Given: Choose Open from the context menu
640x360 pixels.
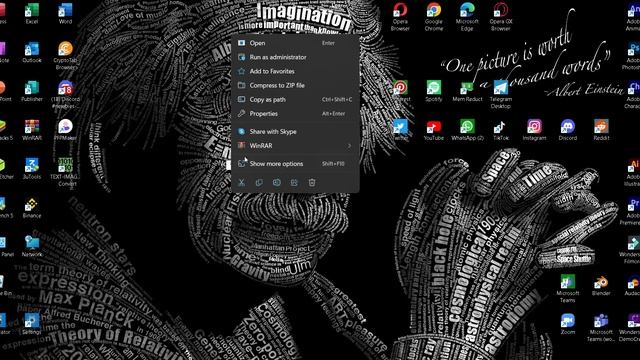Looking at the screenshot, I should (x=295, y=43).
